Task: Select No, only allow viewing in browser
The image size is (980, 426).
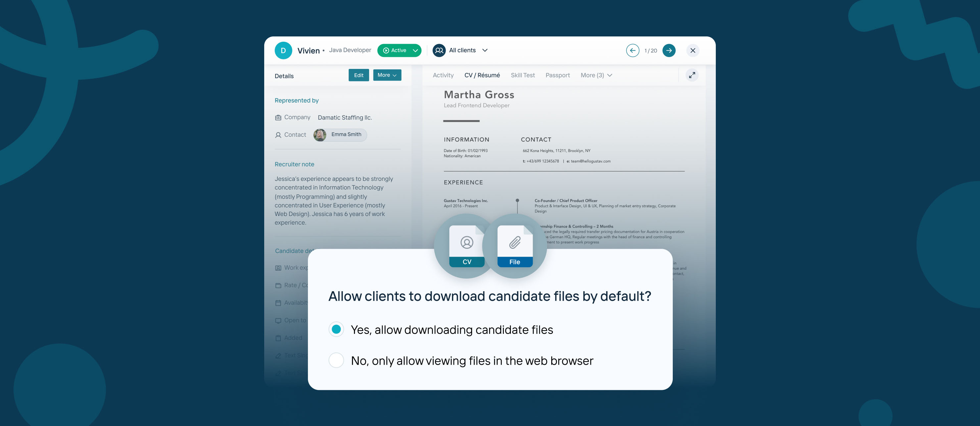Action: point(336,360)
